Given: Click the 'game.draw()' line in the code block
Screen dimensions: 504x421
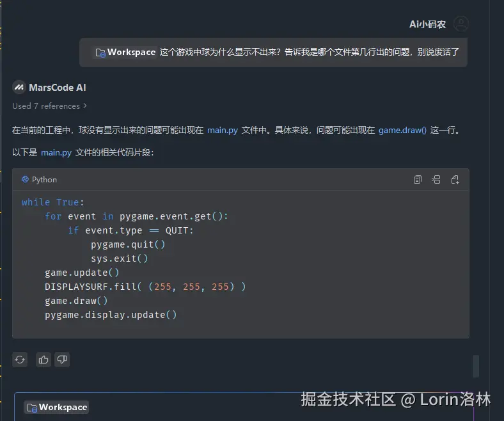Looking at the screenshot, I should pyautogui.click(x=76, y=301).
